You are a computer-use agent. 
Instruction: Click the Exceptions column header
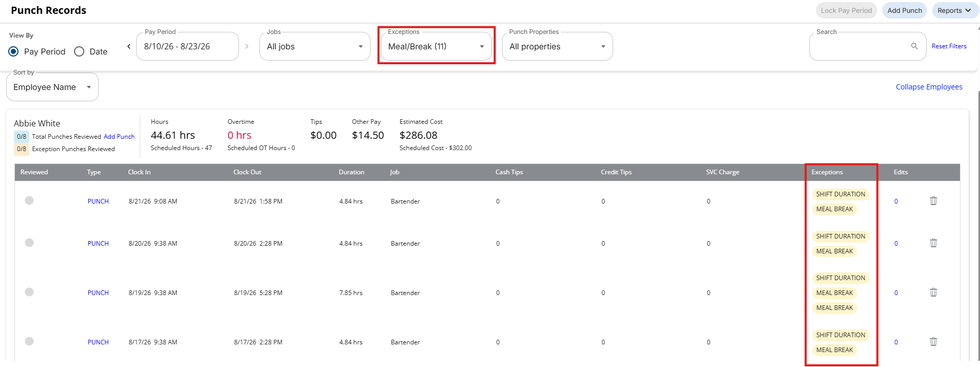click(x=827, y=172)
